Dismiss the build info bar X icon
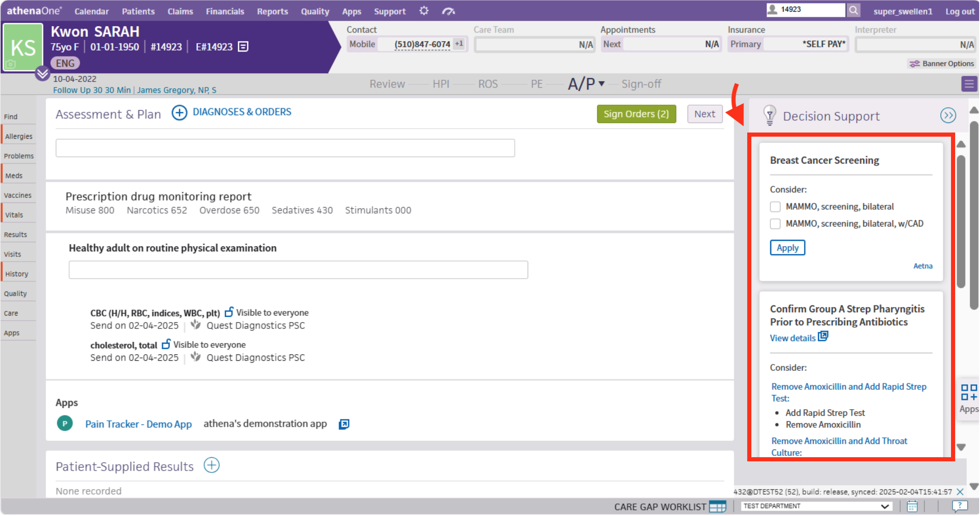Image resolution: width=980 pixels, height=516 pixels. (x=960, y=492)
